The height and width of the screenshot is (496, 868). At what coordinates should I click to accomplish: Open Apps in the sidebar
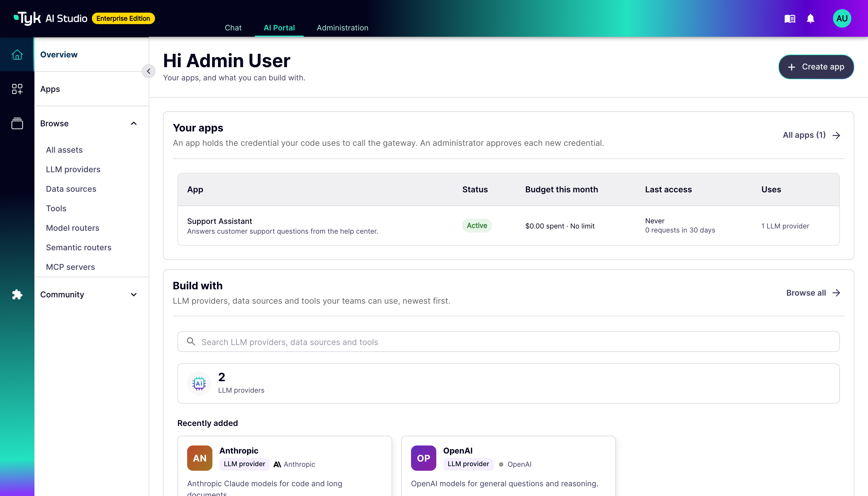pyautogui.click(x=91, y=89)
